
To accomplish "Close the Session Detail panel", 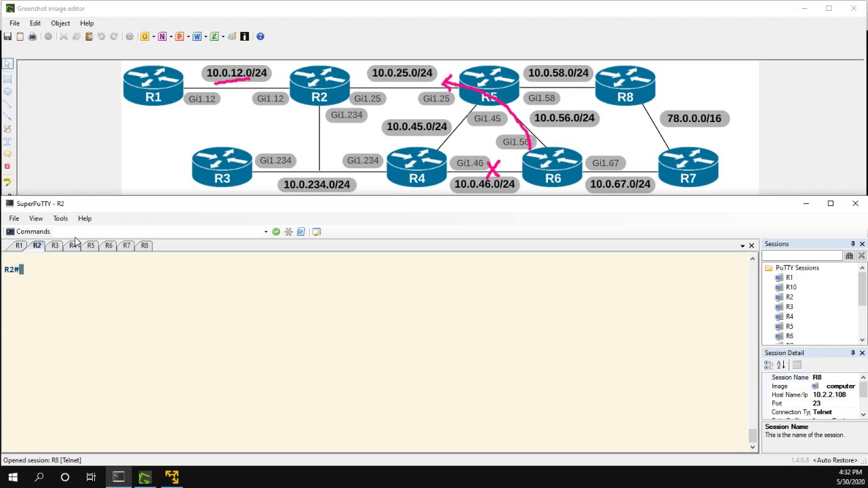I will click(862, 353).
